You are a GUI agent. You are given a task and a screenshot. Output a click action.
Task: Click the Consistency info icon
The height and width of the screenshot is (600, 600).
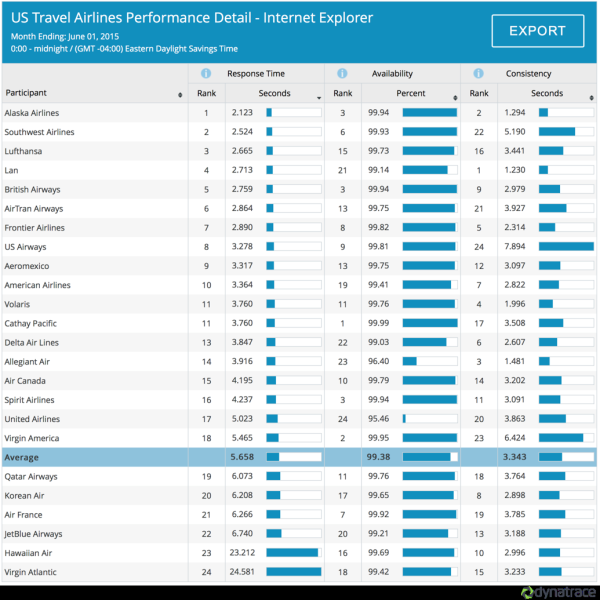coord(478,73)
